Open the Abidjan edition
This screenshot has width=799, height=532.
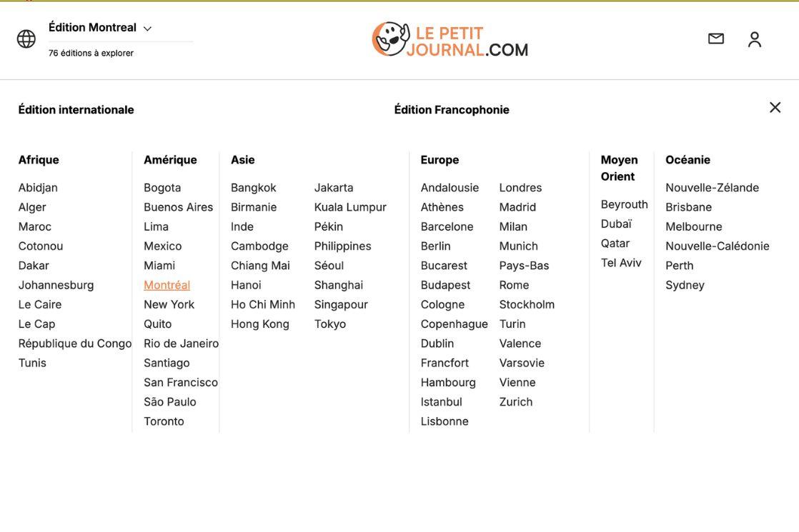pos(38,188)
